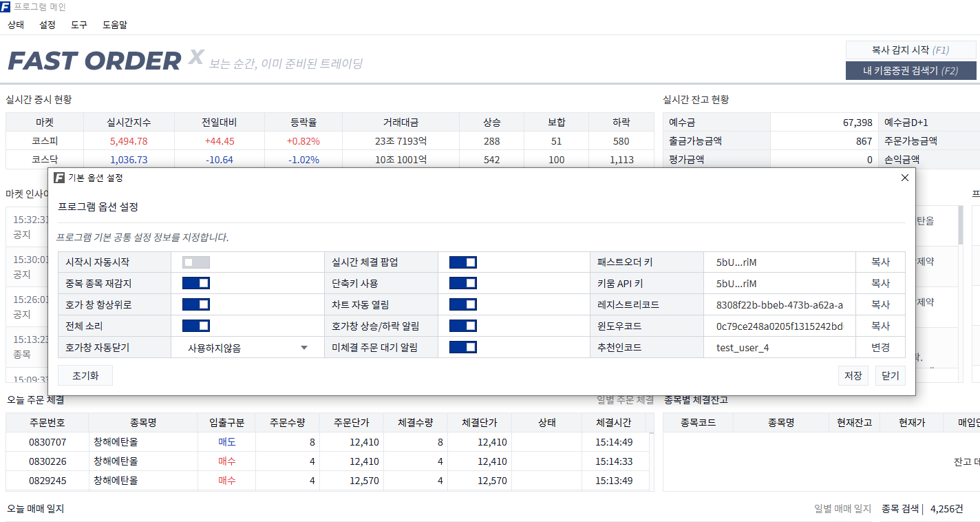This screenshot has height=522, width=980.
Task: Open the 설정 menu
Action: 47,25
